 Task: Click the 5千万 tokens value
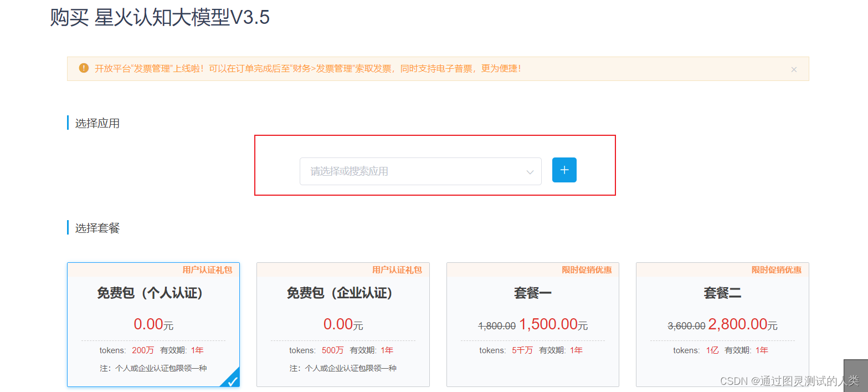point(522,350)
